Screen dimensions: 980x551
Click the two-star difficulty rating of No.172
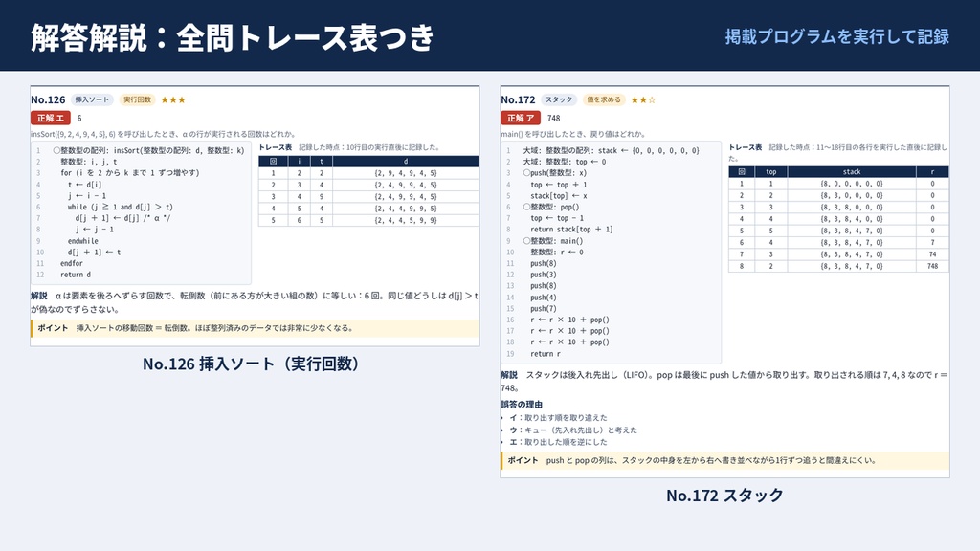pyautogui.click(x=643, y=99)
